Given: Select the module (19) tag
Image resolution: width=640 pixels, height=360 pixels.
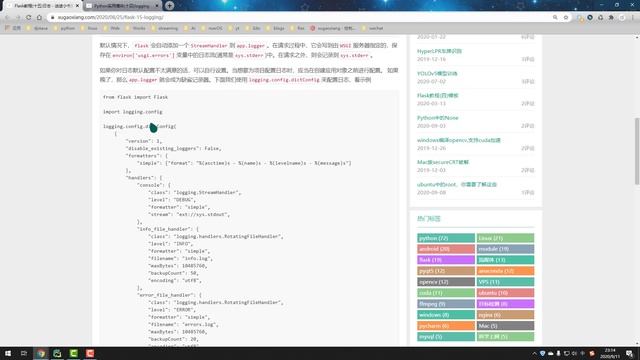Looking at the screenshot, I should point(505,249).
